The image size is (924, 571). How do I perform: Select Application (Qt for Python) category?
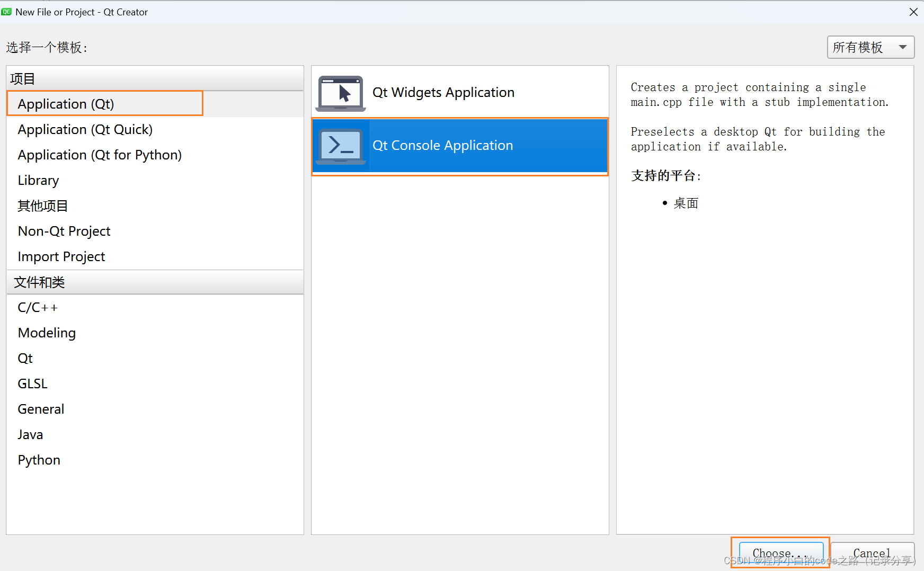(155, 155)
